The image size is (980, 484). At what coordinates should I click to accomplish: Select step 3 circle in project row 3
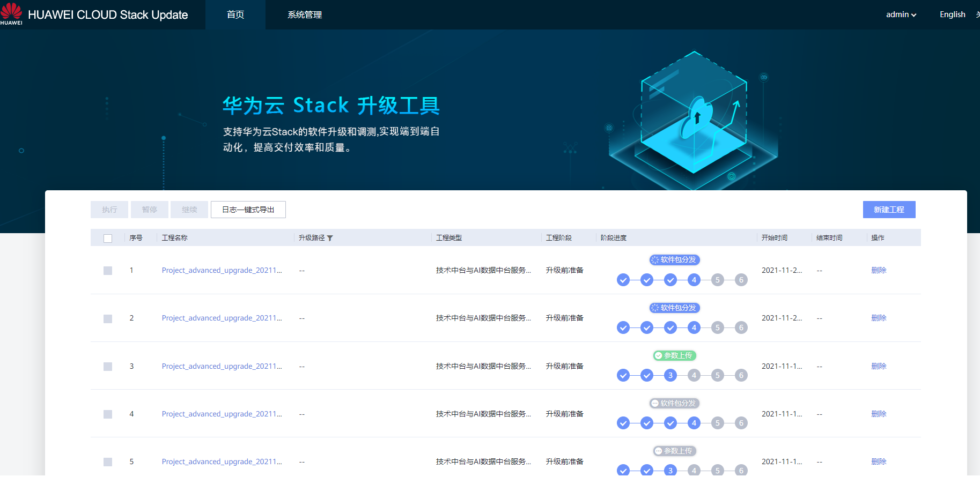[670, 375]
